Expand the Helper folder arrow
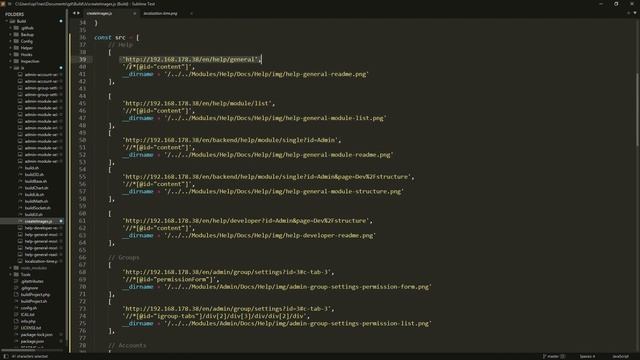Screen dimensions: 640x360 (x=11, y=48)
